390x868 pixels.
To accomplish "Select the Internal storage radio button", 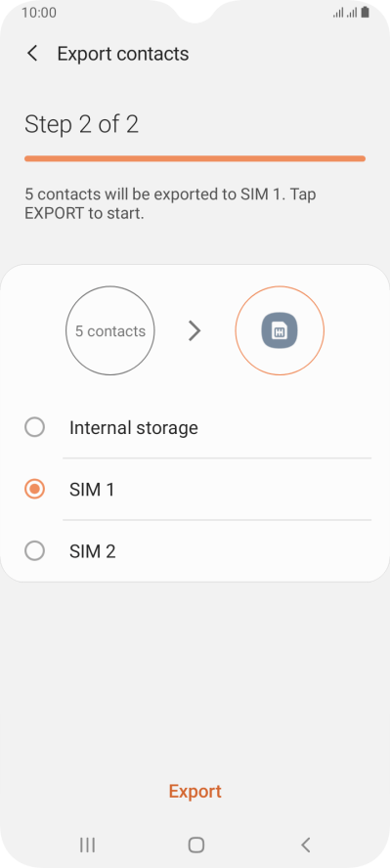I will pos(35,427).
